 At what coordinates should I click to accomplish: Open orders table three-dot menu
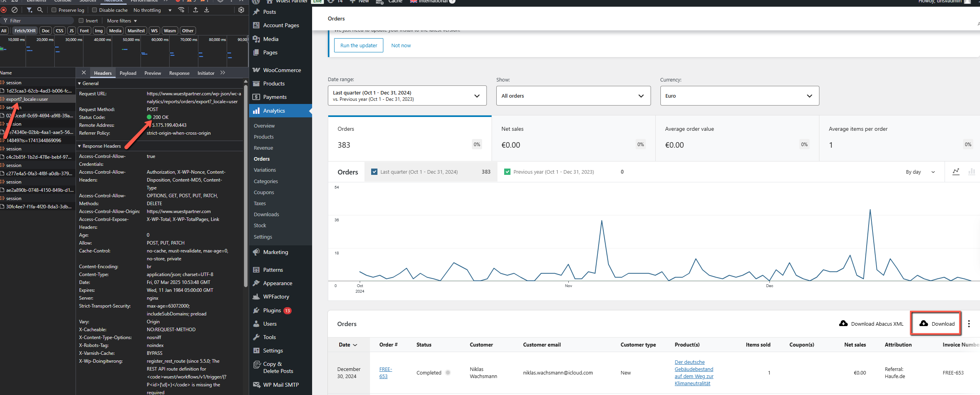pos(969,324)
